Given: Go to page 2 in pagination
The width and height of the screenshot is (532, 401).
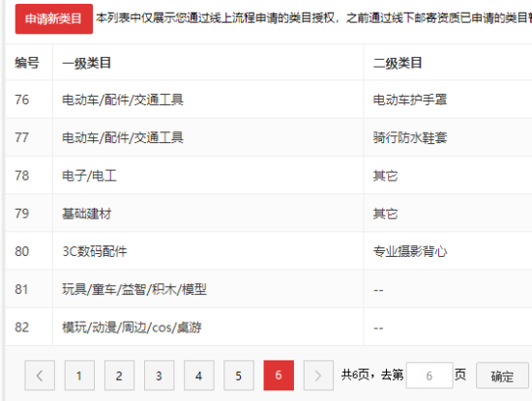Looking at the screenshot, I should [119, 375].
